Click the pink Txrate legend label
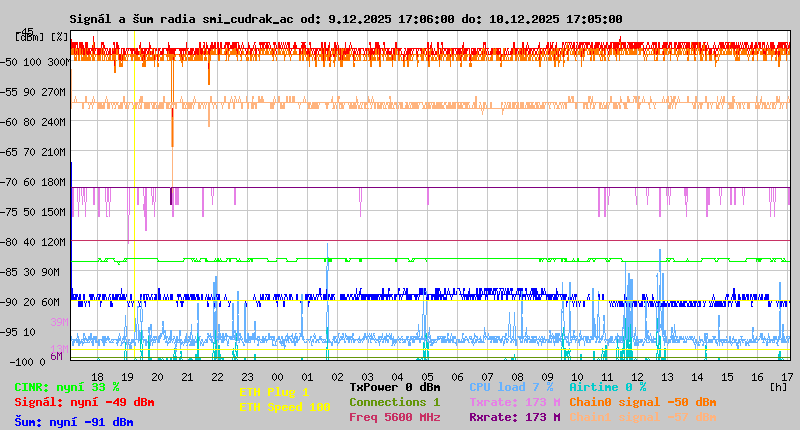800x430 pixels. (514, 402)
